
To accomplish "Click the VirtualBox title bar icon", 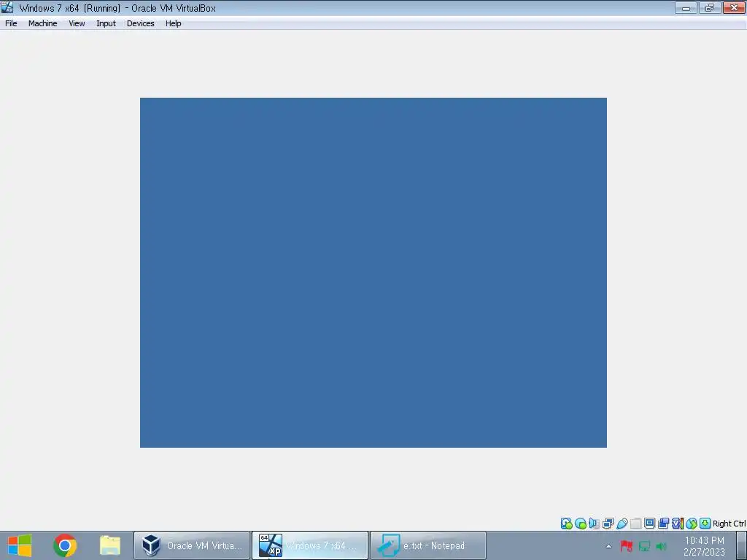I will (x=7, y=8).
